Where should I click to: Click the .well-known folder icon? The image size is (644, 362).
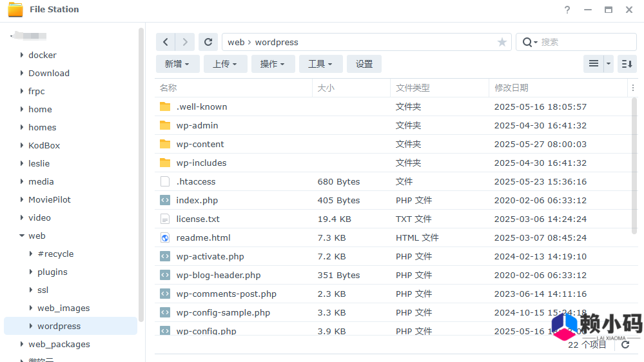coord(165,107)
